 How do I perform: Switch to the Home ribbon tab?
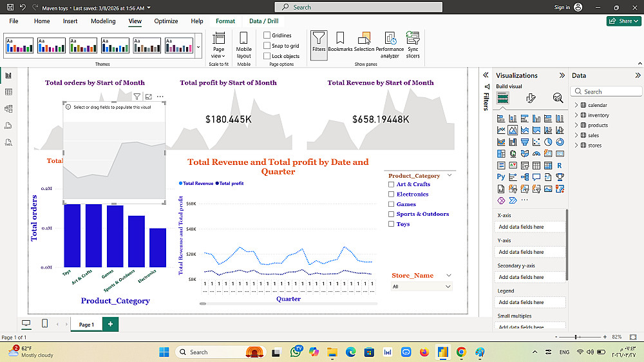(x=42, y=21)
